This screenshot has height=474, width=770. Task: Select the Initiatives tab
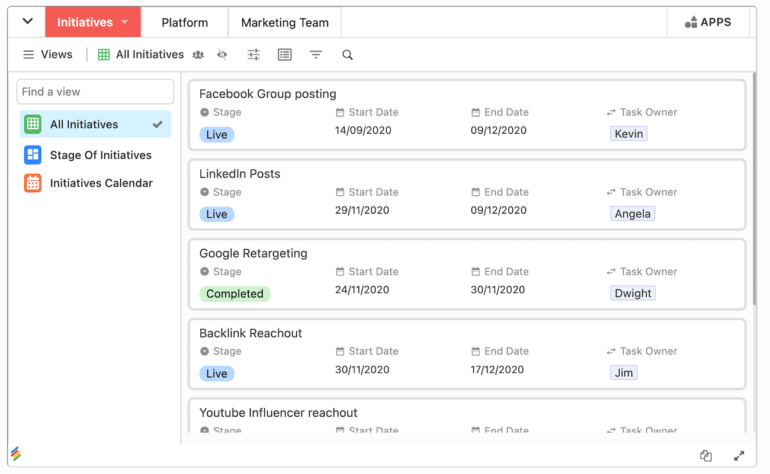[x=93, y=22]
